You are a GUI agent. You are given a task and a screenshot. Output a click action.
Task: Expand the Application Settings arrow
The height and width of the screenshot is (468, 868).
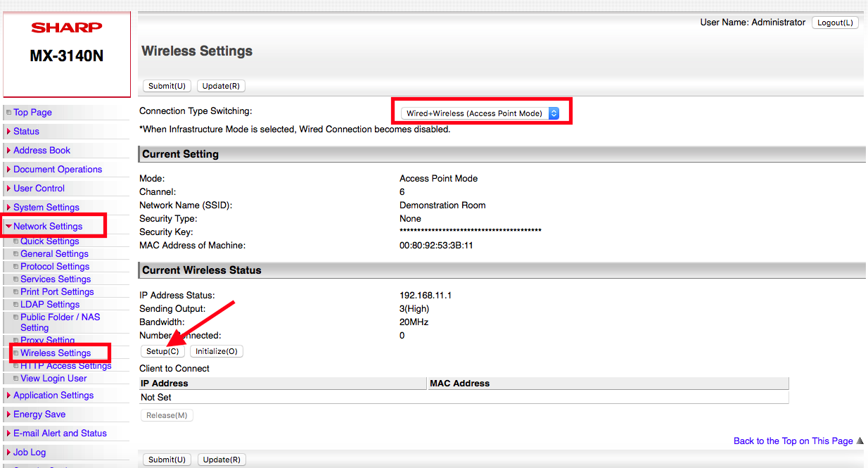point(8,396)
